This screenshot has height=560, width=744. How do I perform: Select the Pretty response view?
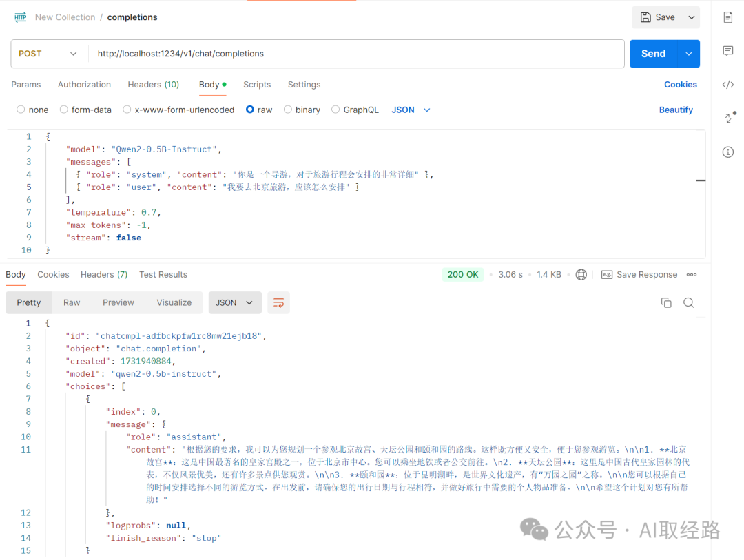click(28, 303)
